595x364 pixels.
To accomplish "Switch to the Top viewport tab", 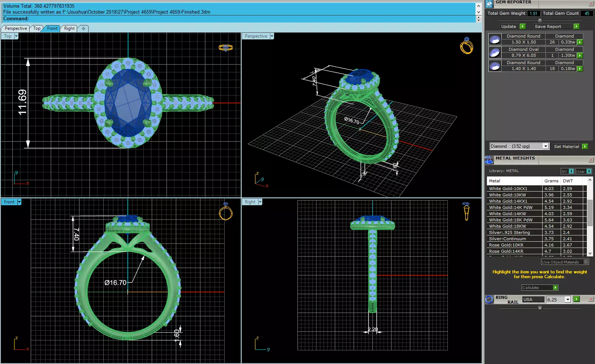I will (x=37, y=28).
